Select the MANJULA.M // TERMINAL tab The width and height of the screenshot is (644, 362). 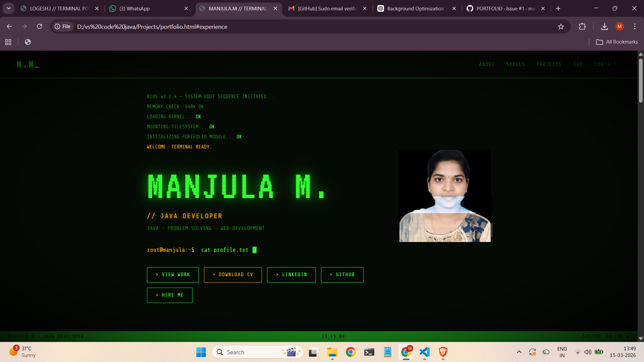click(237, 8)
